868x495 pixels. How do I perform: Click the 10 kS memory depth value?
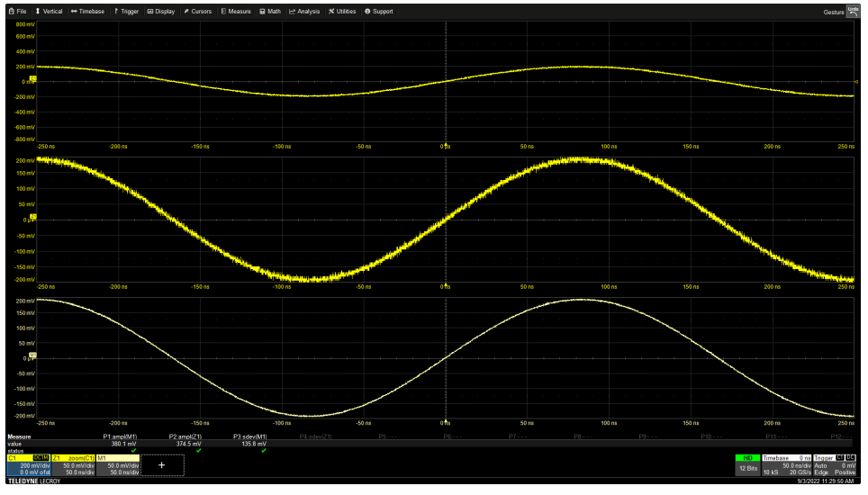[771, 472]
